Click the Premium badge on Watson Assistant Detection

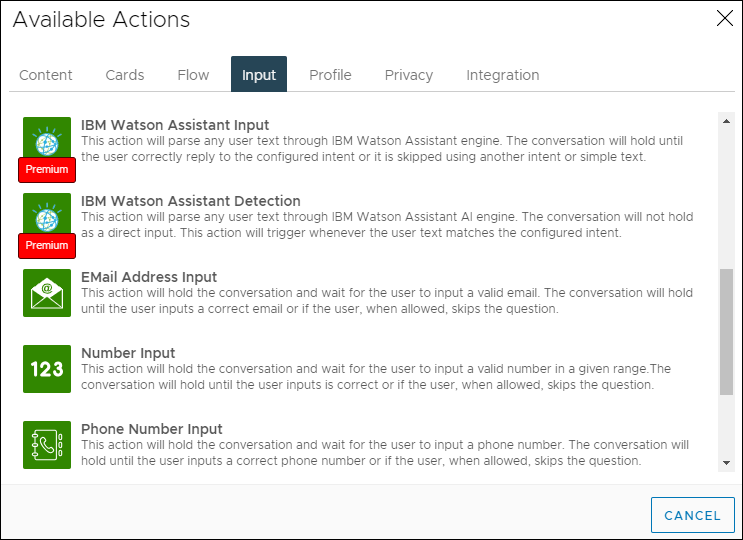click(x=47, y=246)
